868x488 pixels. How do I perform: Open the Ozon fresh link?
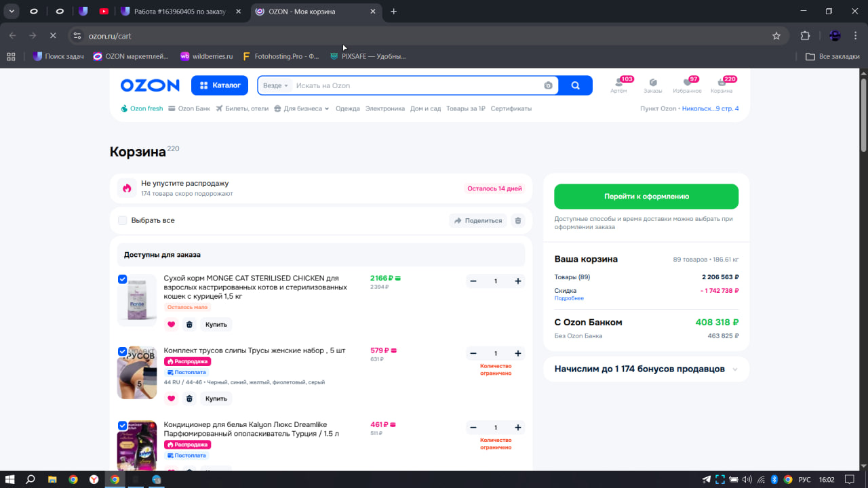pos(142,108)
